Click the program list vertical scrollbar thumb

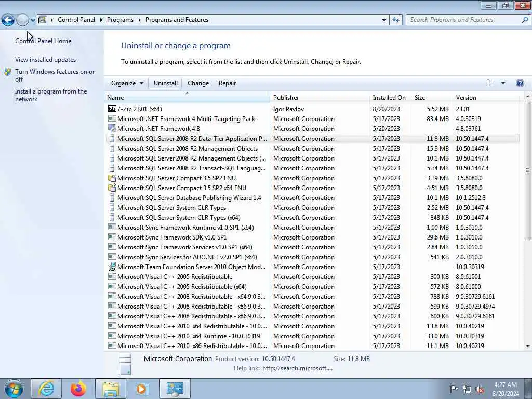[528, 170]
